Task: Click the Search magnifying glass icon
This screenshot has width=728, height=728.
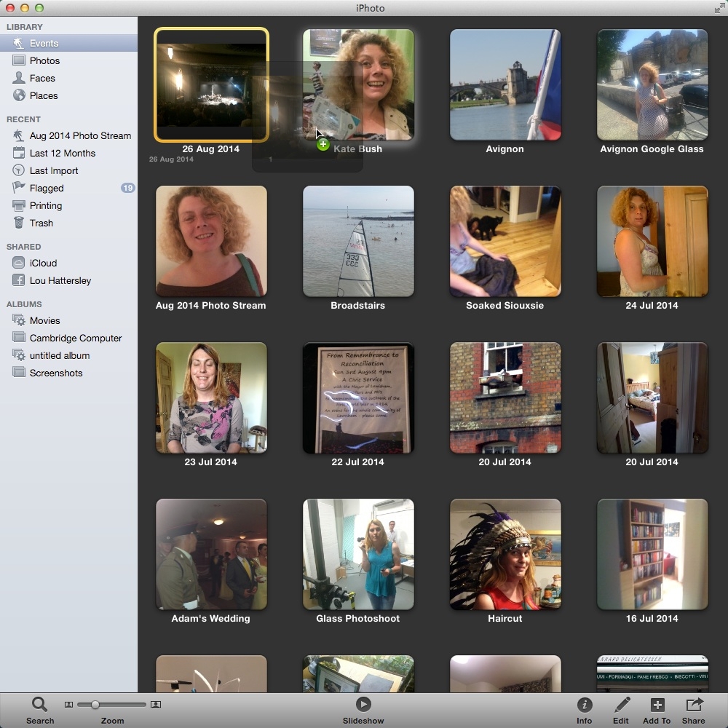Action: click(x=39, y=704)
